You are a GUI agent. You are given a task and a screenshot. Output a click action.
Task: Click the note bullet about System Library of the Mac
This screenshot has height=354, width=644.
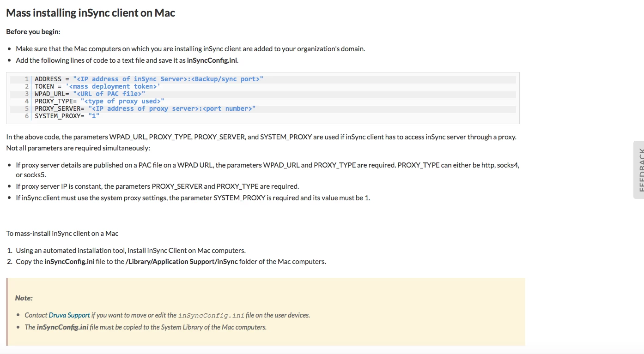point(146,327)
